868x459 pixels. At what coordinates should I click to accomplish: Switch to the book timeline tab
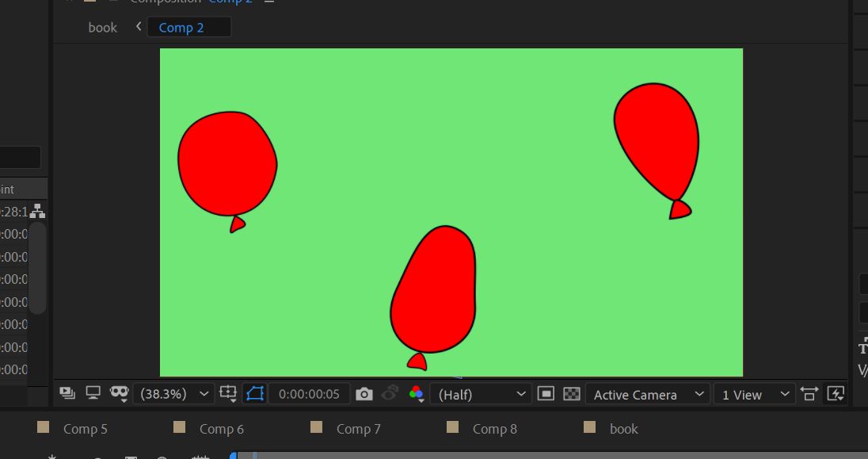click(623, 429)
